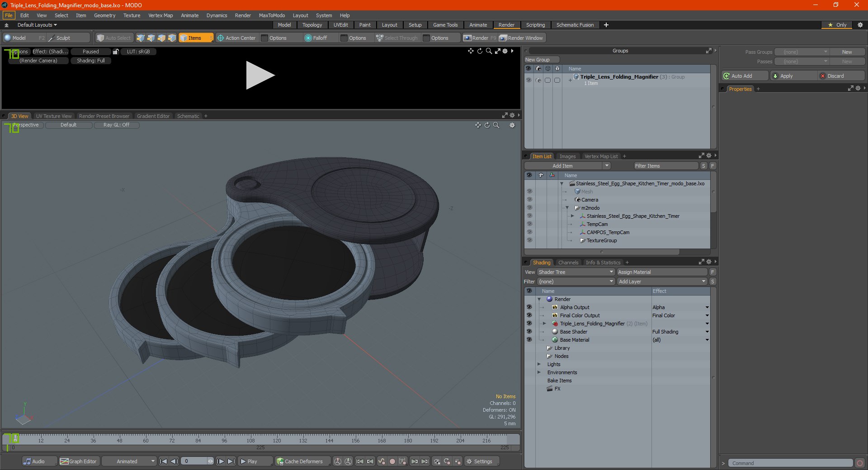This screenshot has width=868, height=470.
Task: Open the Add Layer dropdown
Action: tap(661, 282)
